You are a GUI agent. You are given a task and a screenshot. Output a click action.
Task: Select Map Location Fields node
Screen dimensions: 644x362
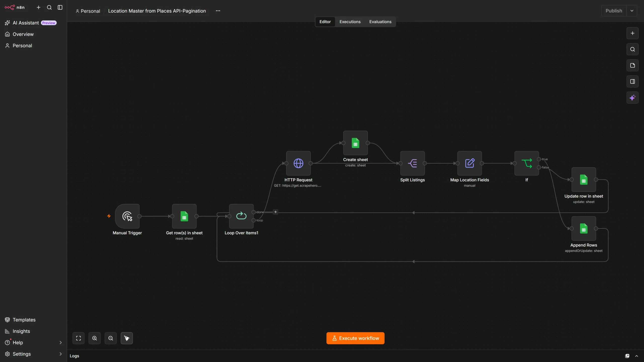click(x=470, y=163)
